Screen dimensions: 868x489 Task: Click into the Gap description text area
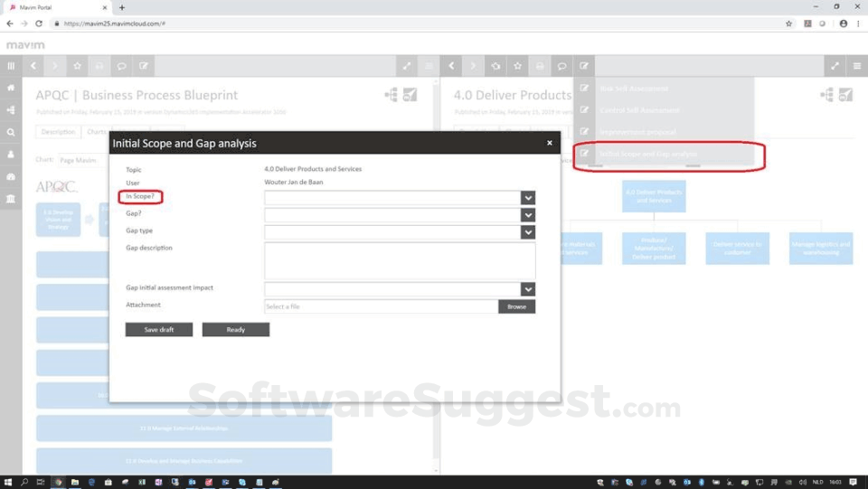400,261
